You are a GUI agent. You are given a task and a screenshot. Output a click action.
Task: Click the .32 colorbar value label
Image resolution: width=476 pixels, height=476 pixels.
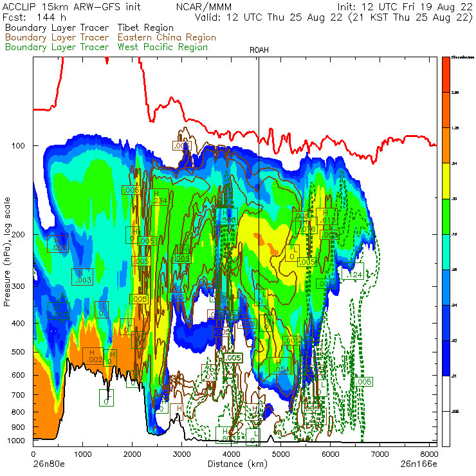[454, 199]
